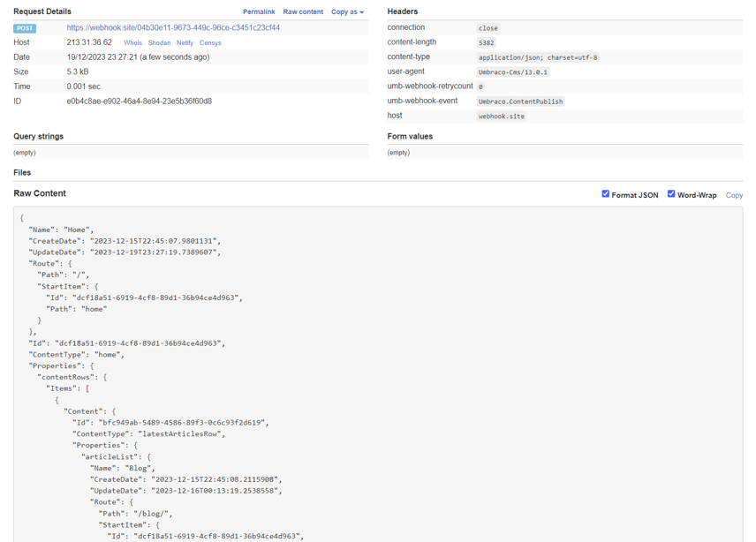Screen dimensions: 756x542
Task: Click the Umbraco.ContentPublish event value
Action: tap(520, 102)
